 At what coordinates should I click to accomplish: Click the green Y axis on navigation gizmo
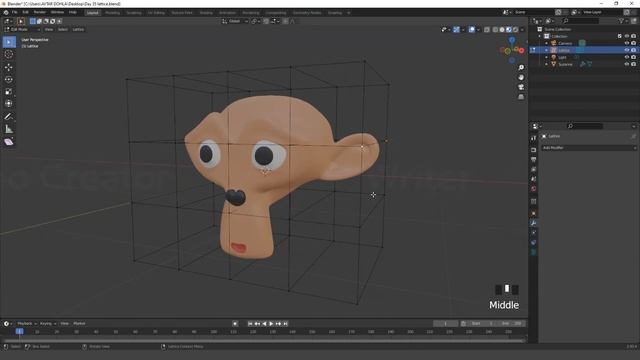pos(507,51)
